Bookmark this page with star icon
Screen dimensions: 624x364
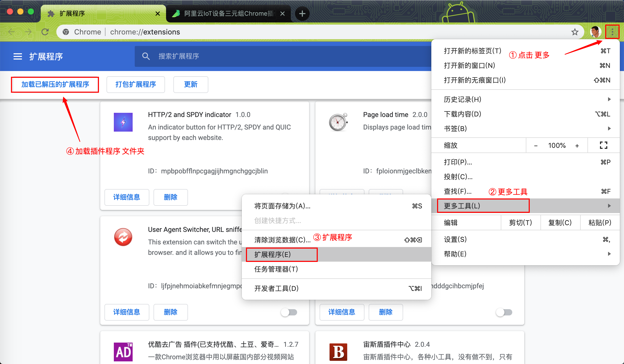coord(575,32)
